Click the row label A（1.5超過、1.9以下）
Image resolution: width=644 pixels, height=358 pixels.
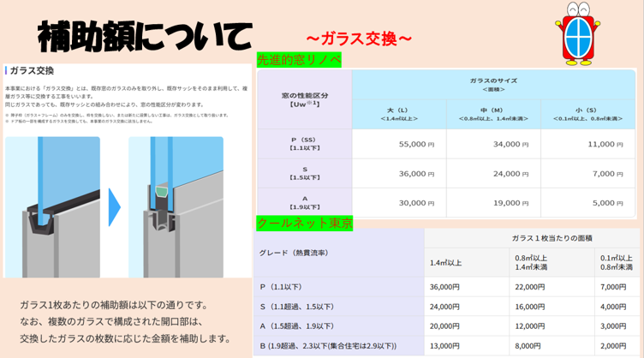coord(339,326)
